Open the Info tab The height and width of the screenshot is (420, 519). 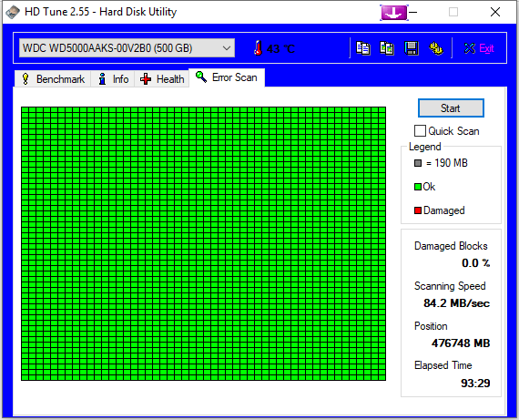coord(113,79)
